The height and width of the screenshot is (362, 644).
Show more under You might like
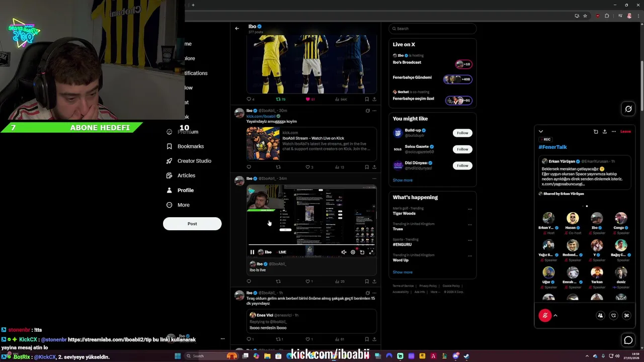click(x=403, y=180)
